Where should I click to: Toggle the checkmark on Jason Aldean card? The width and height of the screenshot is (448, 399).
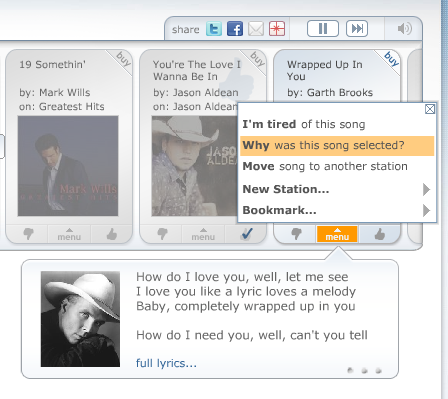(246, 234)
